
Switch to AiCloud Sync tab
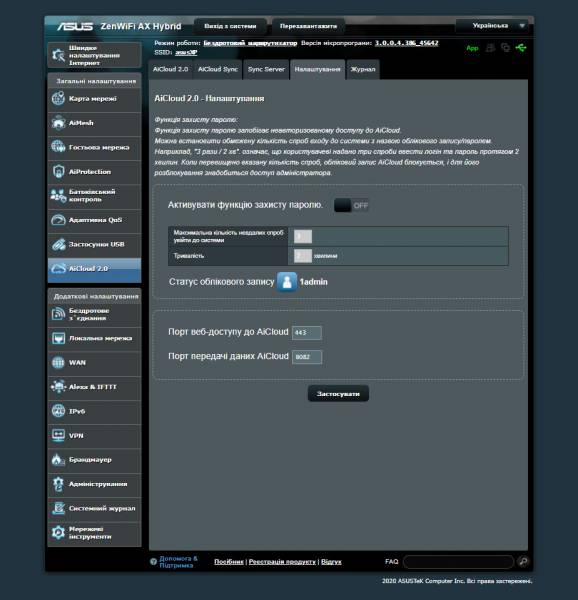tap(218, 69)
